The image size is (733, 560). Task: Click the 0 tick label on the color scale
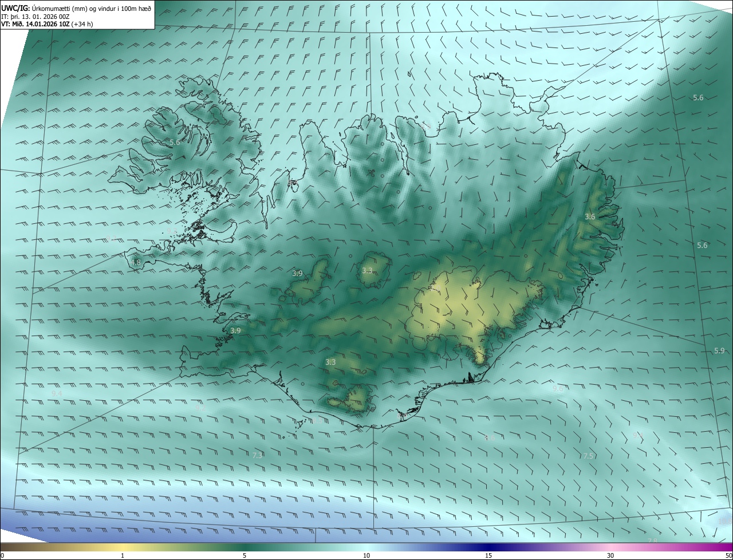pyautogui.click(x=2, y=555)
